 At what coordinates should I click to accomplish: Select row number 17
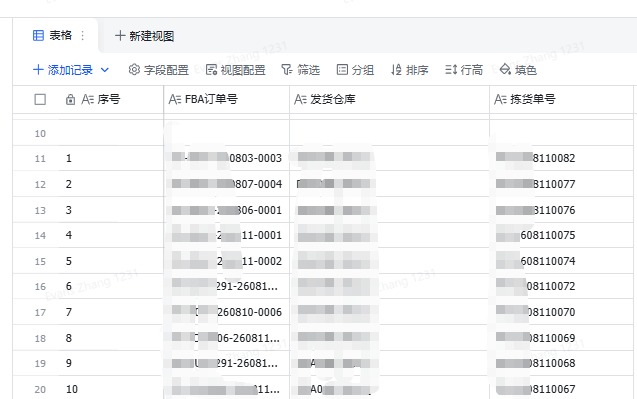tap(40, 312)
